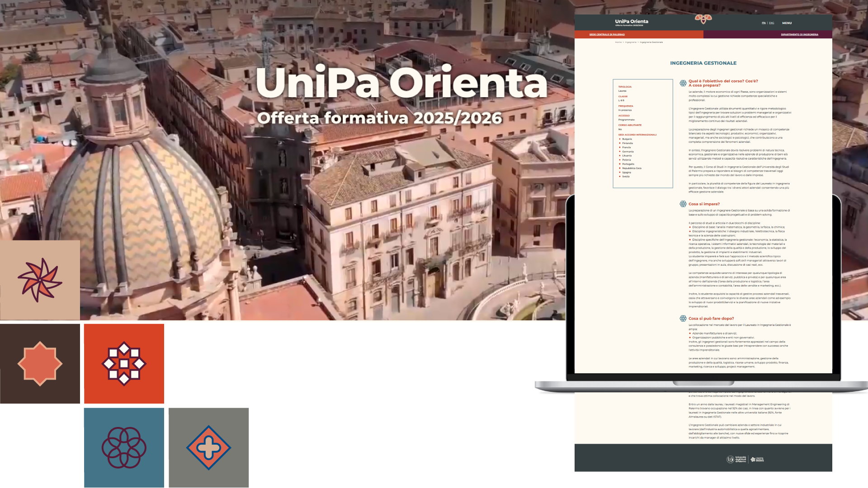
Task: Open the 'Sede Centrale di Palermo' tab link
Action: click(607, 34)
